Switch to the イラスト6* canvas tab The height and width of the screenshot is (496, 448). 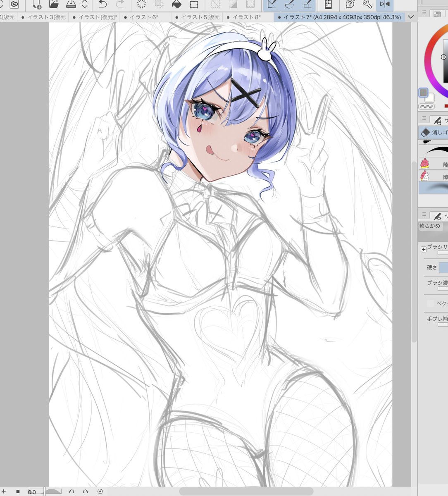[145, 17]
